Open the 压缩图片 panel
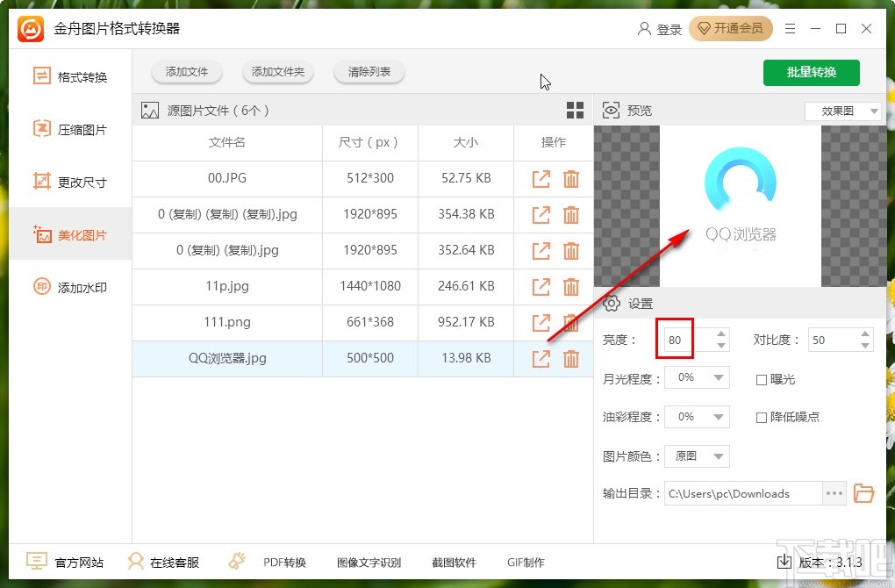Screen dimensions: 895x588 [x=68, y=129]
